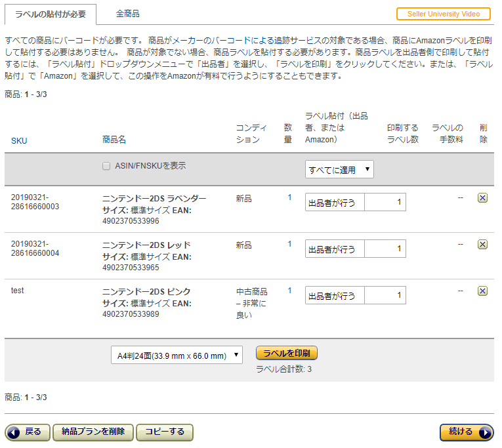Delete the ニンテンドー2DS ラベンダー row
The image size is (502, 448).
click(x=482, y=198)
